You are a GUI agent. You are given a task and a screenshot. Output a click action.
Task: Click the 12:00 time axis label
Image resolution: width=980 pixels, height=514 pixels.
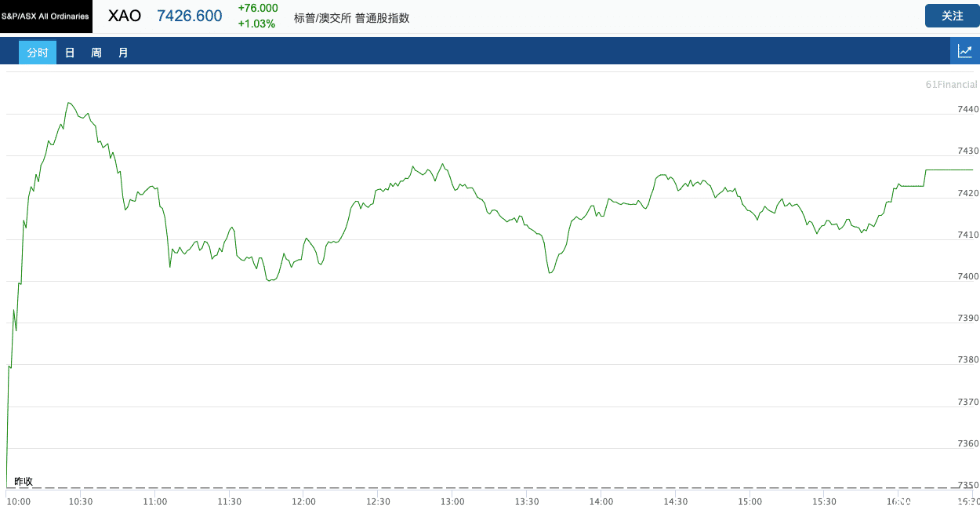(303, 501)
